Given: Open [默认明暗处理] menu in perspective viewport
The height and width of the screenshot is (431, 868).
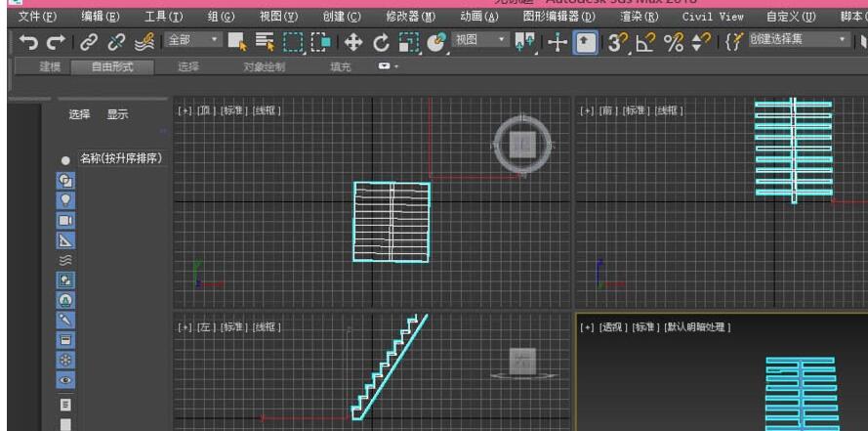Looking at the screenshot, I should click(697, 327).
